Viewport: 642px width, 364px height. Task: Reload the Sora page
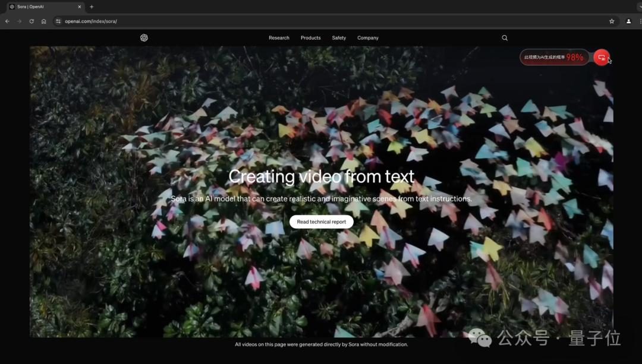point(32,21)
